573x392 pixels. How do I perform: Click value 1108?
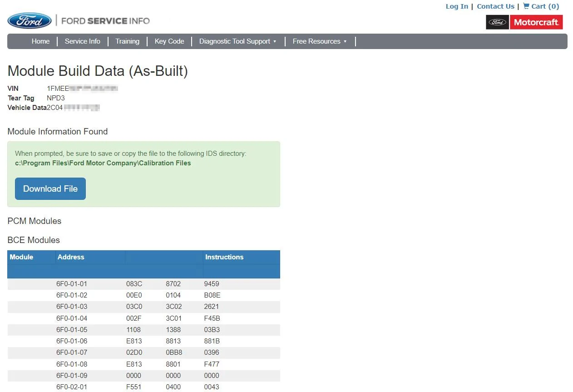(133, 330)
